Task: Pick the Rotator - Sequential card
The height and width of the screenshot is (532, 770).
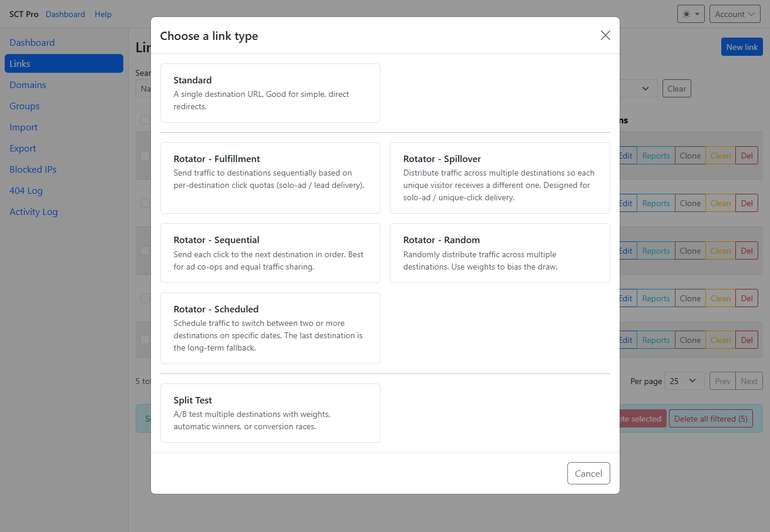Action: [x=270, y=253]
